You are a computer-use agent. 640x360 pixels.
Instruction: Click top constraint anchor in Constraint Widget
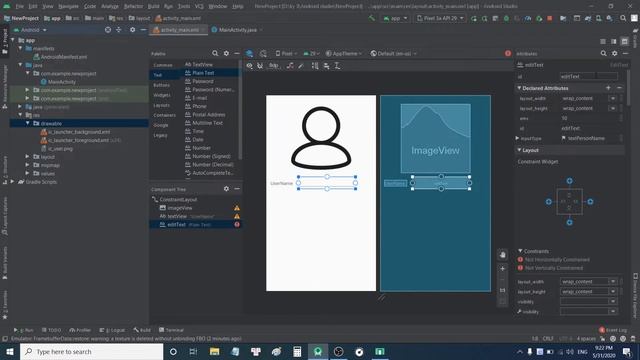click(569, 181)
